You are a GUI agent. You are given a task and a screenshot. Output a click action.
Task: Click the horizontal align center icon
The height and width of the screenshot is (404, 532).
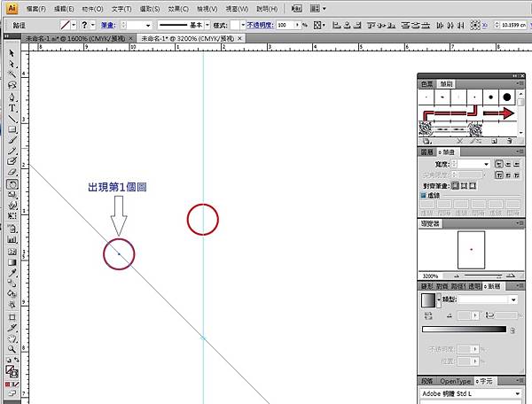pos(347,25)
